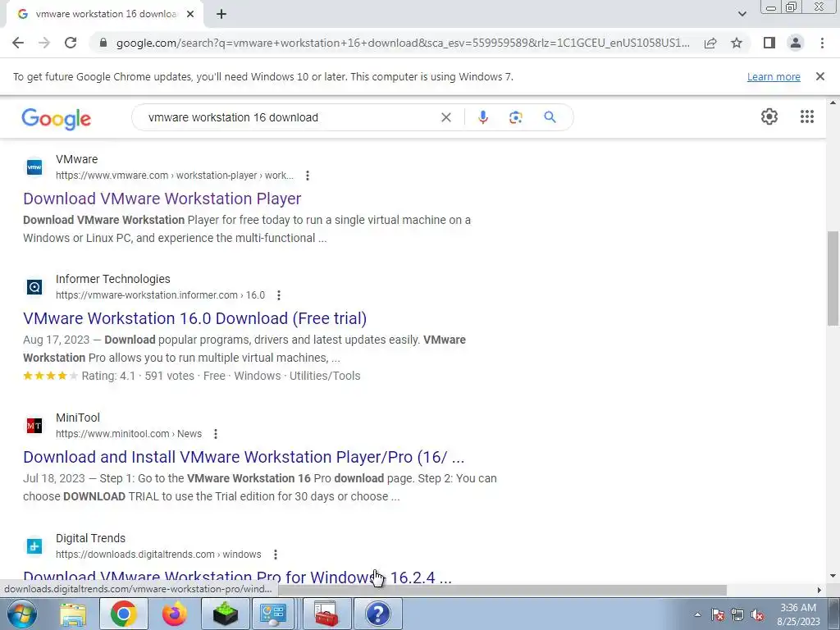The image size is (840, 630).
Task: Click the minitool.com News URL text
Action: 129,434
